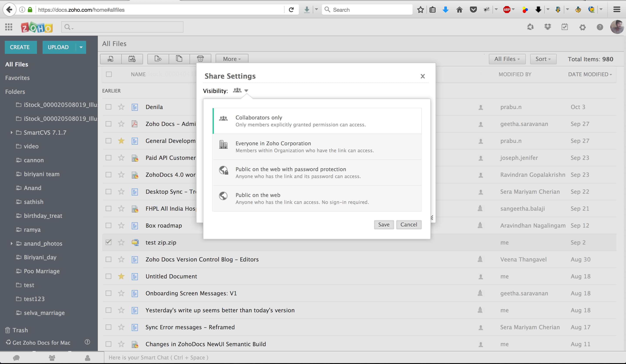626x364 pixels.
Task: Check the Untitled Document checkbox
Action: click(108, 276)
